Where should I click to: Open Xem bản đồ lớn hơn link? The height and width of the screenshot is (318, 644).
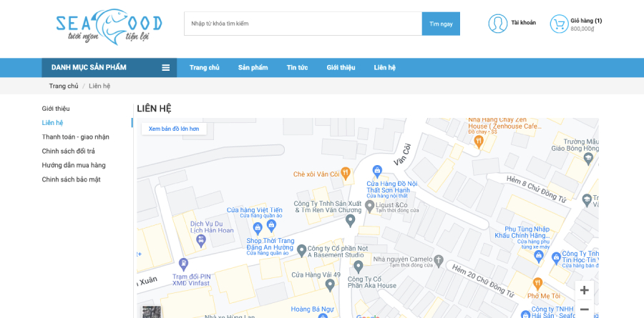coord(174,129)
